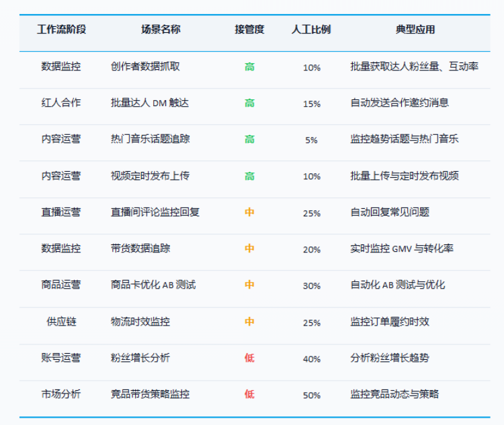
Task: Click the 供应链 workflow stage cell
Action: click(61, 322)
